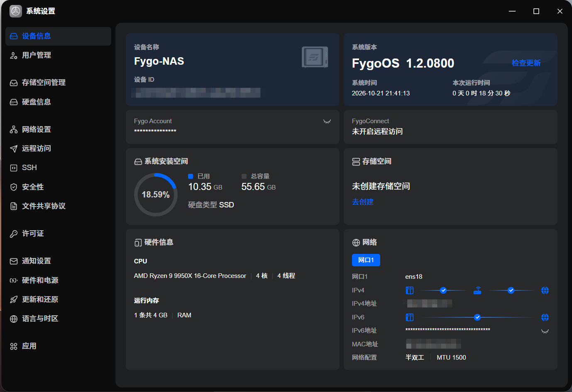Image resolution: width=572 pixels, height=392 pixels.
Task: Click the 1 条共 4 GB memory text
Action: coord(151,315)
